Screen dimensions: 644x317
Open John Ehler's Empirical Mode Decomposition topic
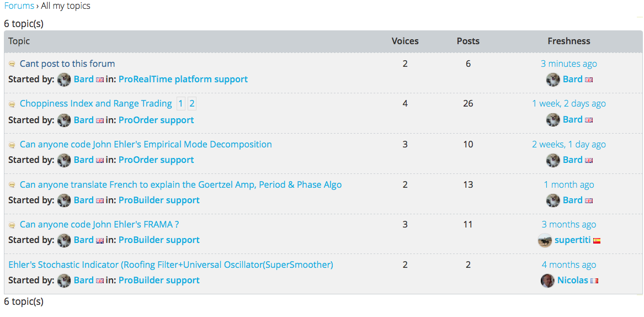coord(146,144)
